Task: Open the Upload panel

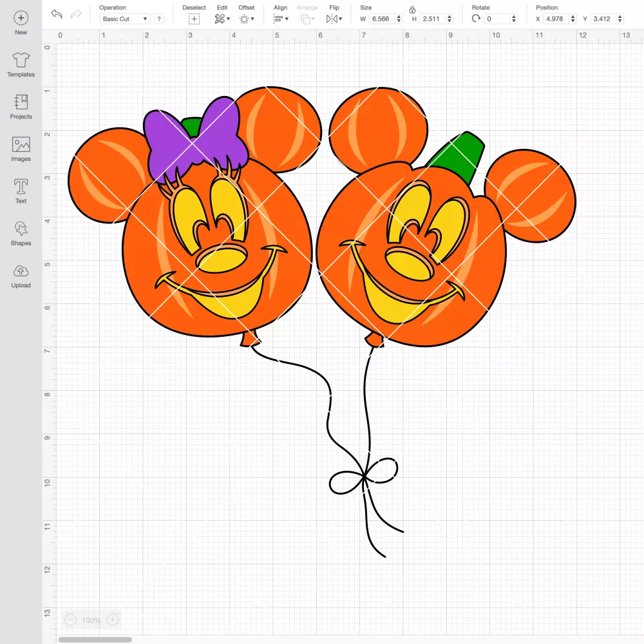Action: [x=21, y=276]
